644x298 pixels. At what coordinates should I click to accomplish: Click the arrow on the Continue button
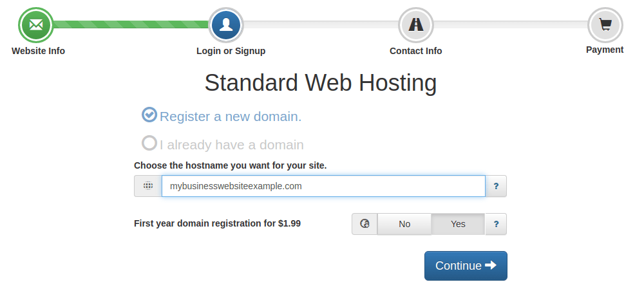pyautogui.click(x=491, y=265)
